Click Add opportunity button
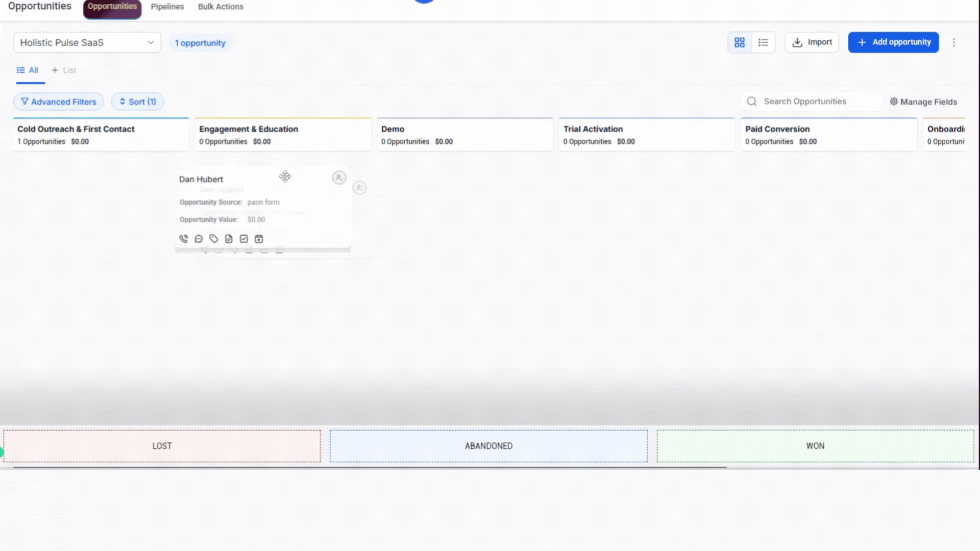Image resolution: width=980 pixels, height=551 pixels. click(x=893, y=42)
